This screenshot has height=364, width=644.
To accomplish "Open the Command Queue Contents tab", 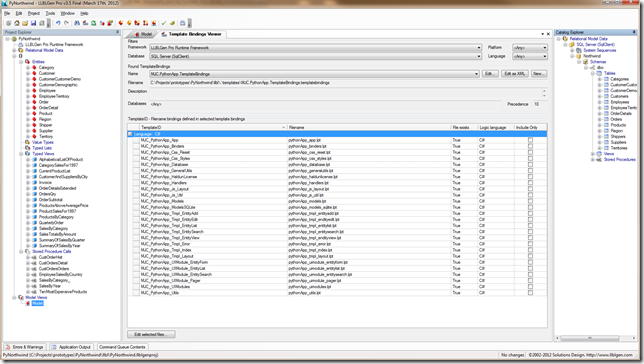I will 122,347.
